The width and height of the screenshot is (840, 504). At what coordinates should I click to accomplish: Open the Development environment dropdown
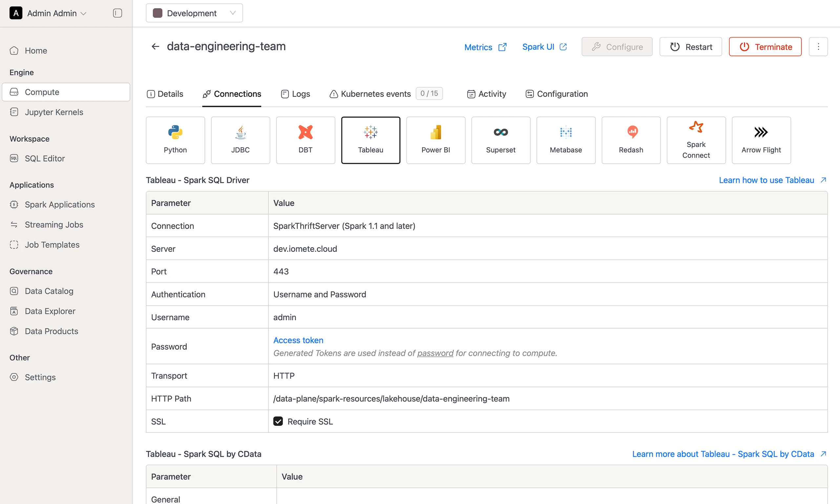194,13
